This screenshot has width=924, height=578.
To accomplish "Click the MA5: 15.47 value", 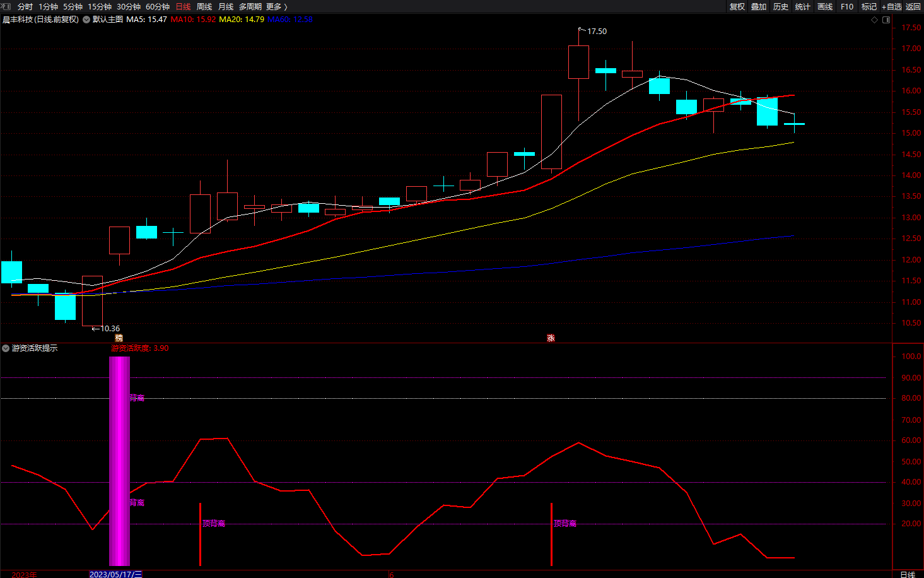I will [x=147, y=20].
